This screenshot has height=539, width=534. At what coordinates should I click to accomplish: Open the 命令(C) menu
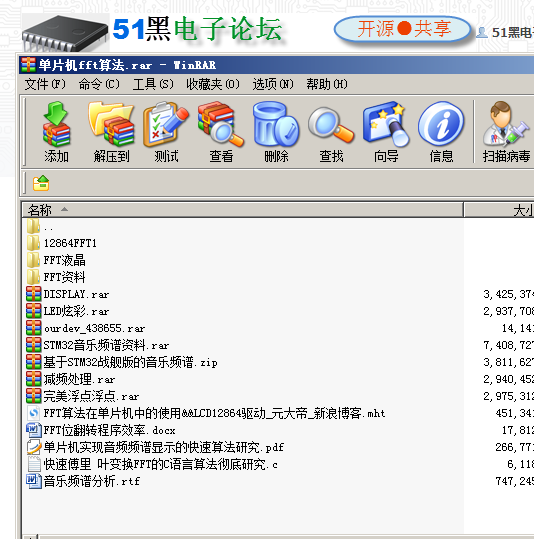[x=99, y=84]
